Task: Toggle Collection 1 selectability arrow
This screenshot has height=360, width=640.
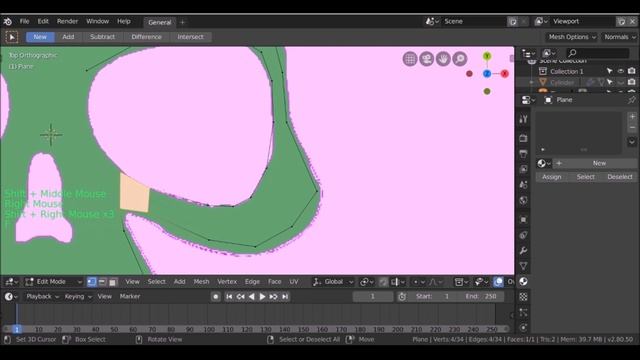Action: pyautogui.click(x=609, y=71)
